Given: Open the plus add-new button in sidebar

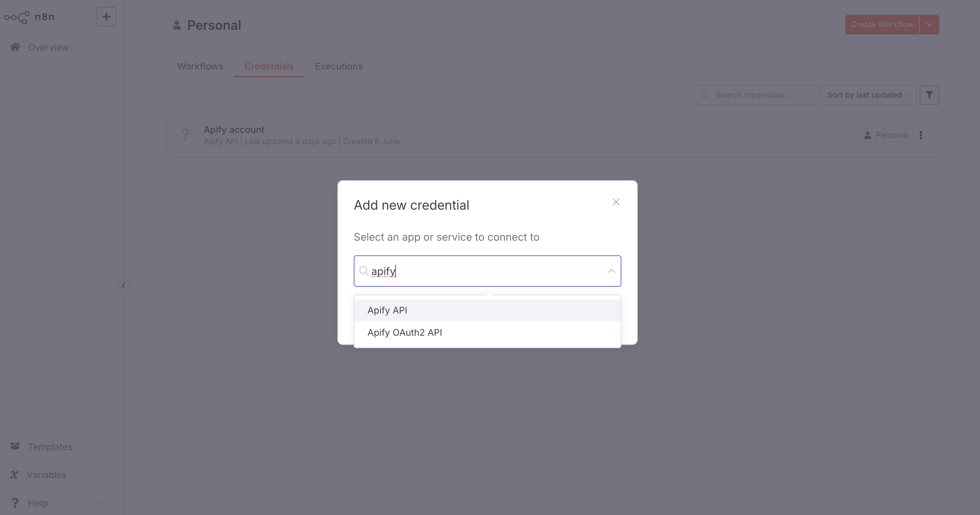Looking at the screenshot, I should tap(106, 17).
